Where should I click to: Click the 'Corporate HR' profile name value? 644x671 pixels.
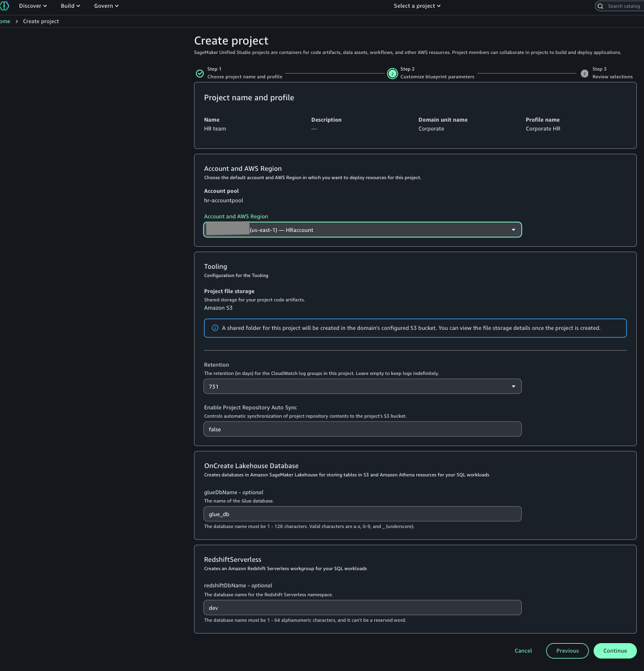(543, 128)
